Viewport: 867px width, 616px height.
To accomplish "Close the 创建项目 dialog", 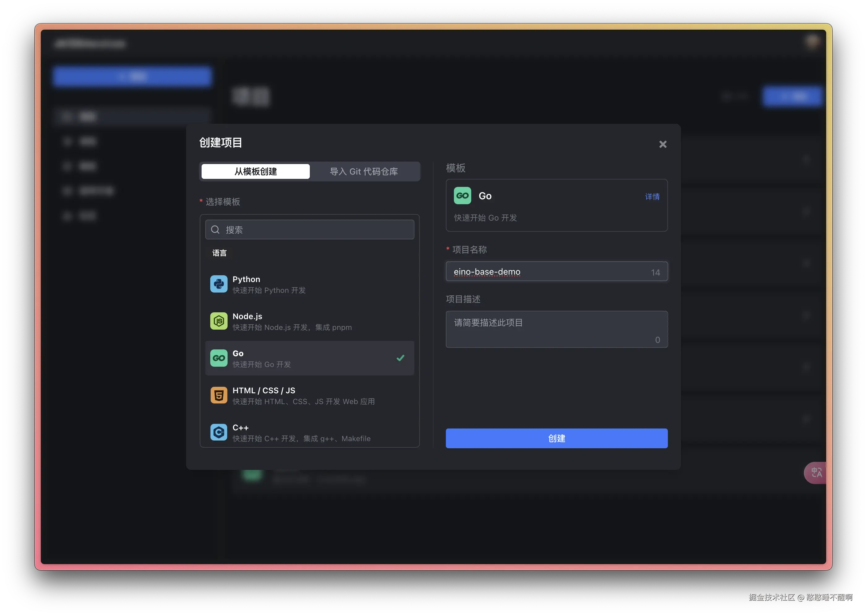I will click(x=663, y=144).
